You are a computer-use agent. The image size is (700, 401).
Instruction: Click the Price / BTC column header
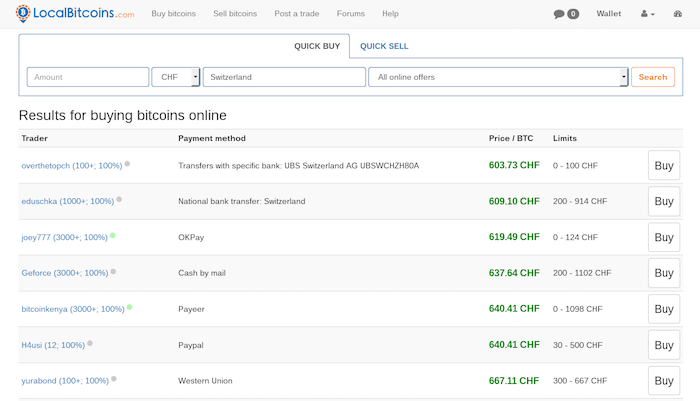pos(511,138)
